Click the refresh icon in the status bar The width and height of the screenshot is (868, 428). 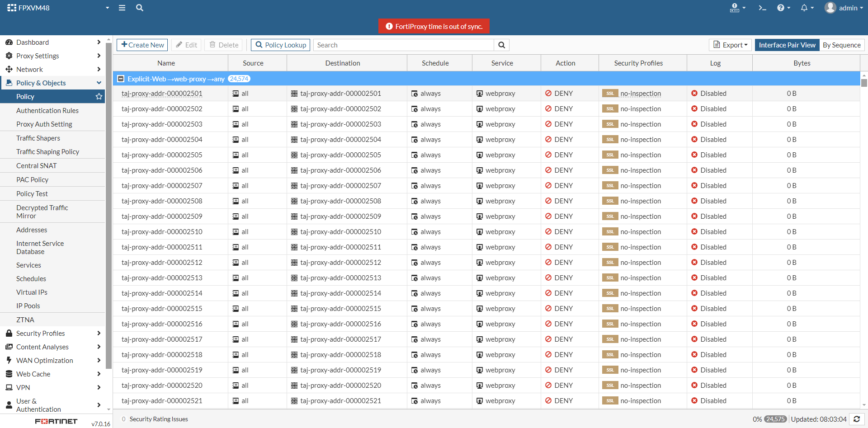click(857, 419)
